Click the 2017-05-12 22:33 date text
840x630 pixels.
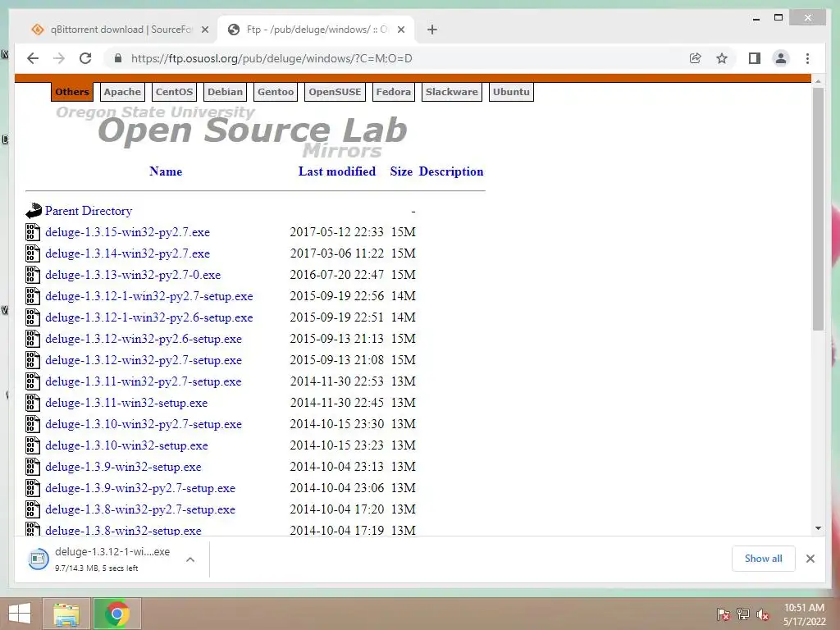337,232
